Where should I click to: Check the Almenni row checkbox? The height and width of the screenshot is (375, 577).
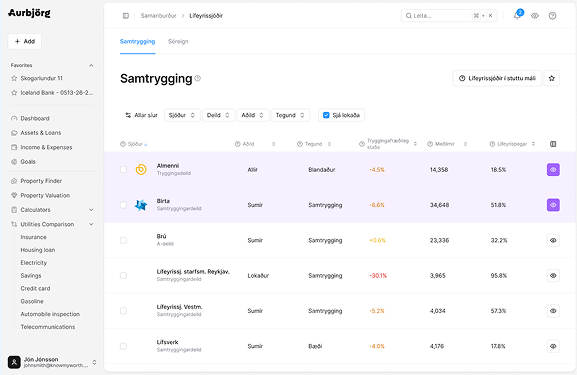coord(123,170)
